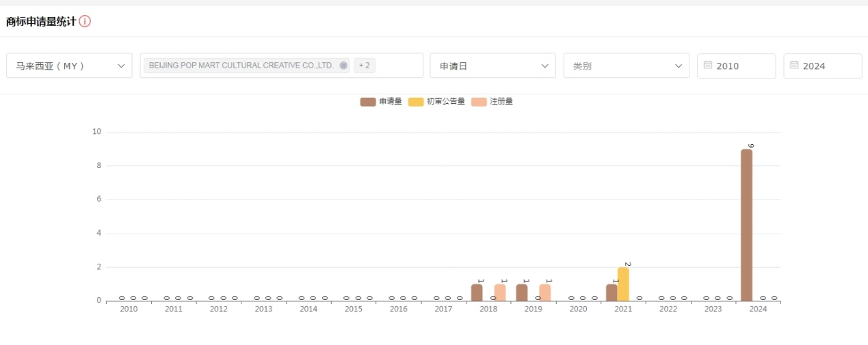Click the BEIJING POP MART applicant tag label
The height and width of the screenshot is (345, 868).
241,66
